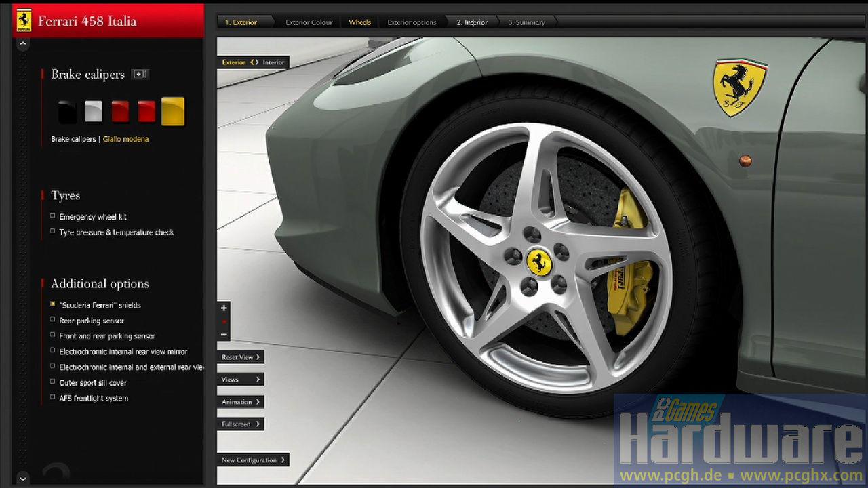Click the Brake calipers section heading
Viewport: 868px width, 488px height.
88,75
